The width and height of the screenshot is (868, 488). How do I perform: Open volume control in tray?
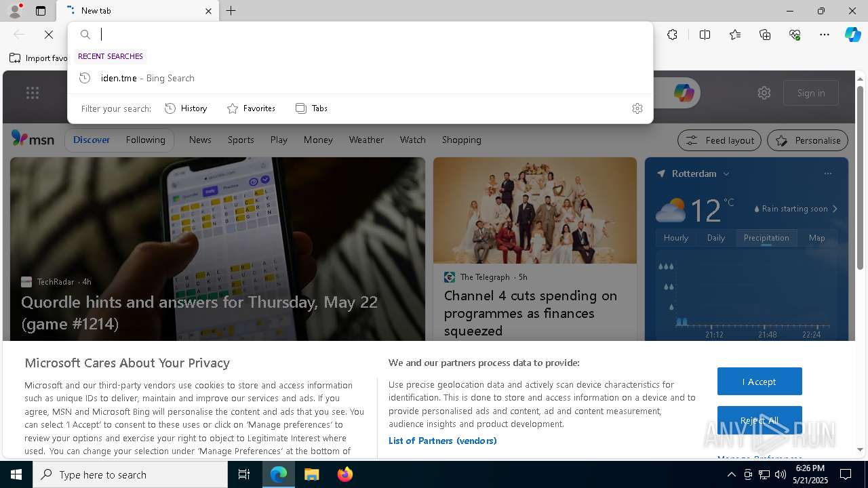[x=780, y=474]
